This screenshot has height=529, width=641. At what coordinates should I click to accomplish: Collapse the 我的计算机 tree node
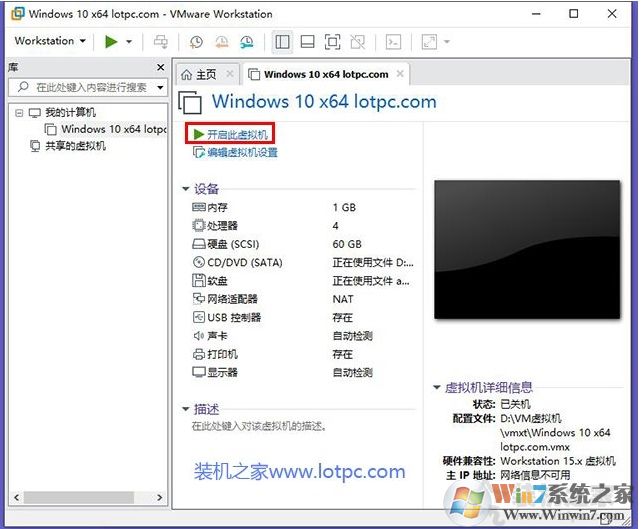pyautogui.click(x=19, y=113)
